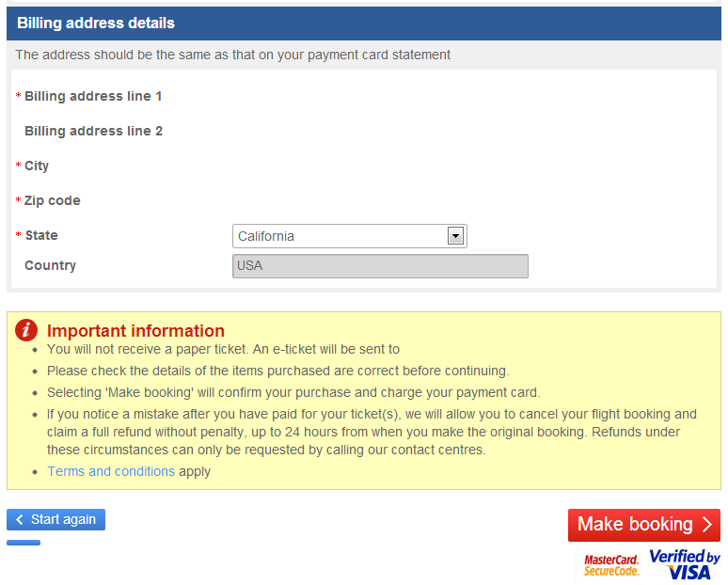Click the red asterisk beside City
Viewport: 728px width, 585px height.
pos(18,165)
